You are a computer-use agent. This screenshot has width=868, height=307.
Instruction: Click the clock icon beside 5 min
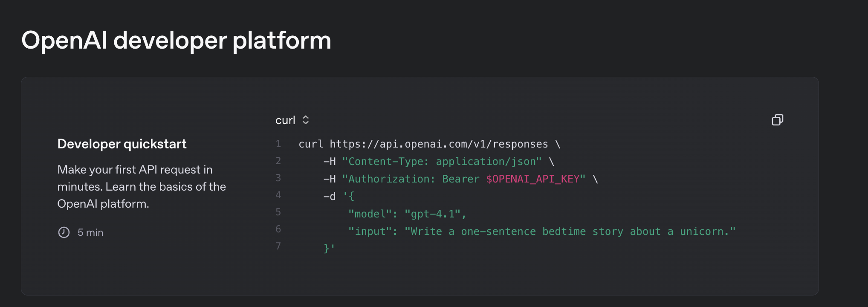[x=64, y=232]
